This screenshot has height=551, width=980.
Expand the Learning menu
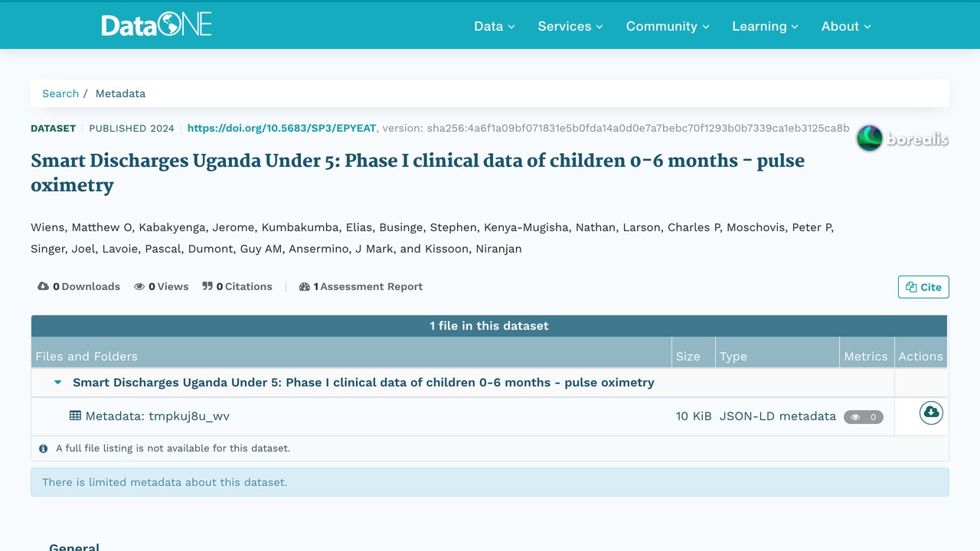point(765,26)
